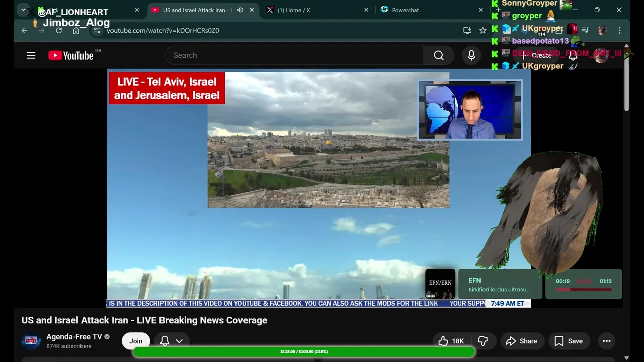Screen dimensions: 644x362
Task: Open the YouTube hamburger guide menu
Action: click(x=31, y=55)
